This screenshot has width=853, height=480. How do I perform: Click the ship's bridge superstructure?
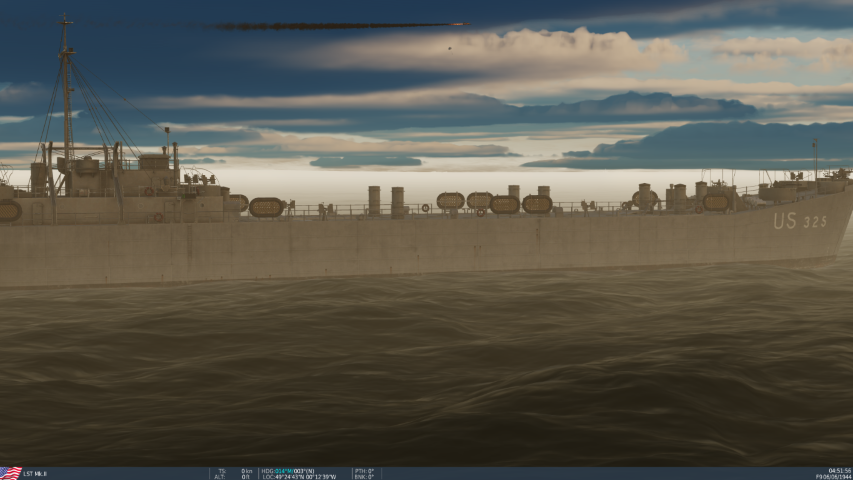tap(150, 175)
